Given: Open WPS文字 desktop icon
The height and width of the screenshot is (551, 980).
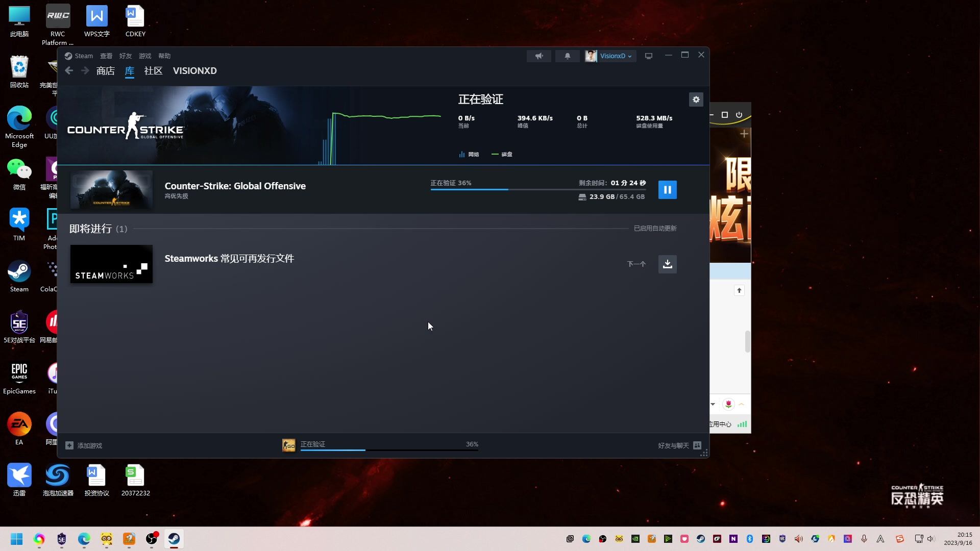Looking at the screenshot, I should [96, 22].
